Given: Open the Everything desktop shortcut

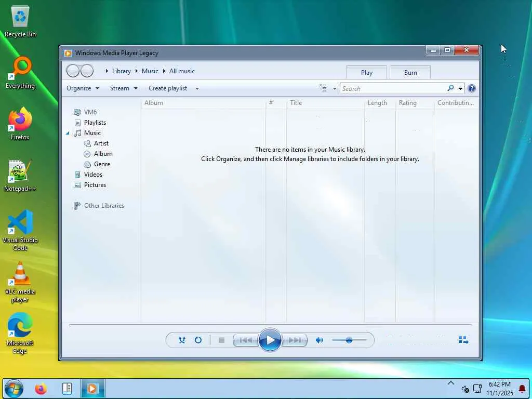Looking at the screenshot, I should tap(20, 73).
